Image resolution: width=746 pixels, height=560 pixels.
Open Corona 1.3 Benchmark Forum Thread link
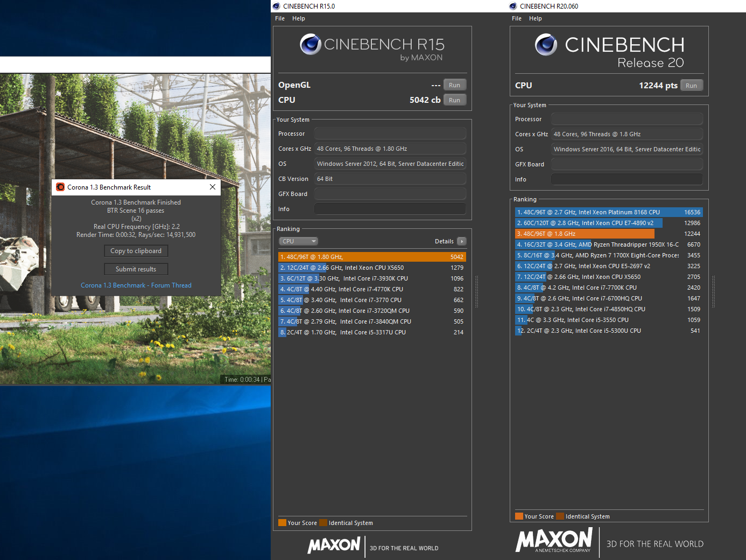pos(136,285)
